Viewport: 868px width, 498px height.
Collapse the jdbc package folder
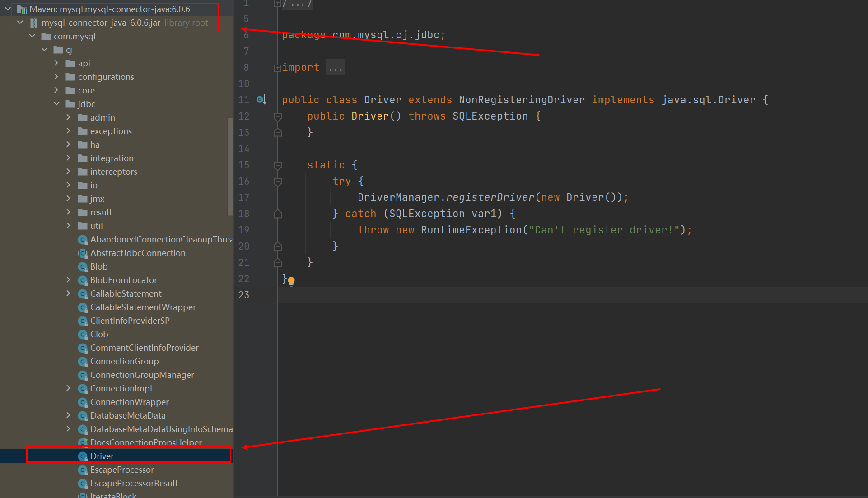point(56,104)
